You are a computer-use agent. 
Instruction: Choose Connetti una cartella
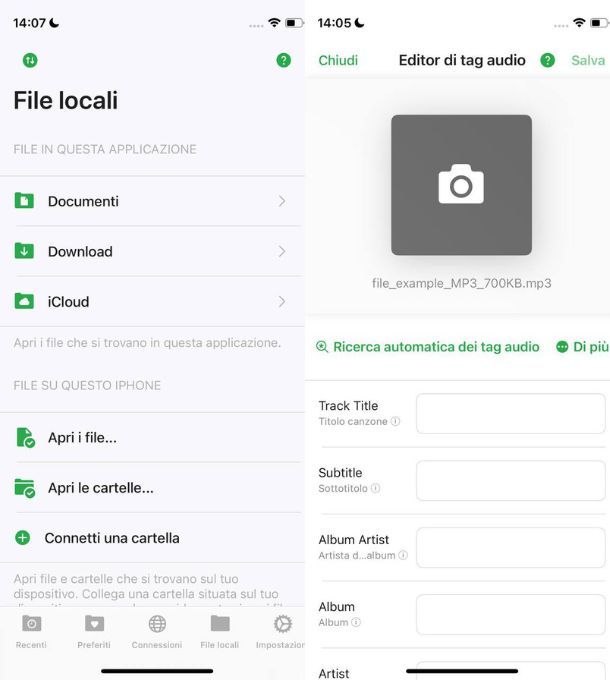(x=152, y=538)
